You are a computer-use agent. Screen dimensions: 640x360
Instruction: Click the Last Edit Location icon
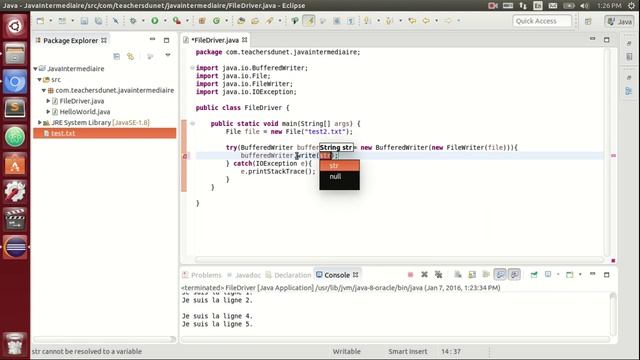pos(412,21)
